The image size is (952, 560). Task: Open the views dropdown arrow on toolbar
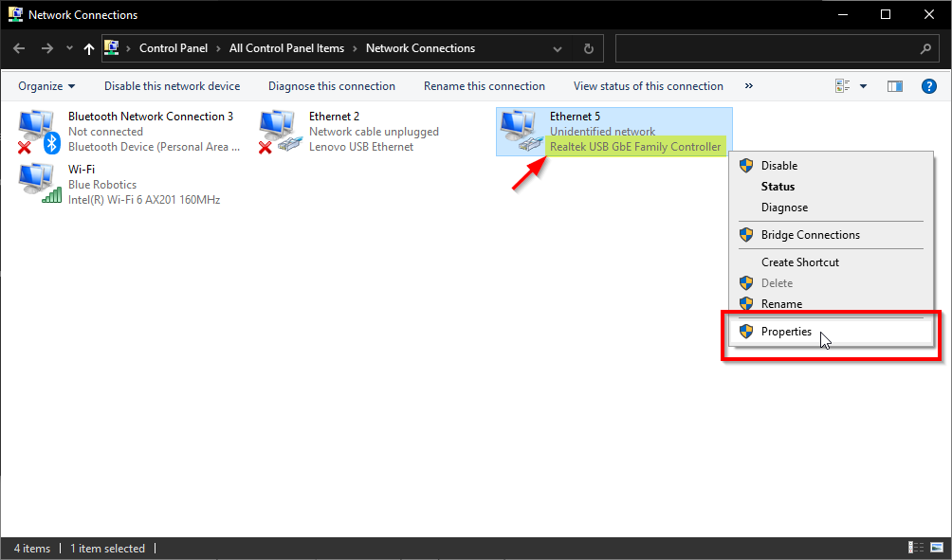862,85
